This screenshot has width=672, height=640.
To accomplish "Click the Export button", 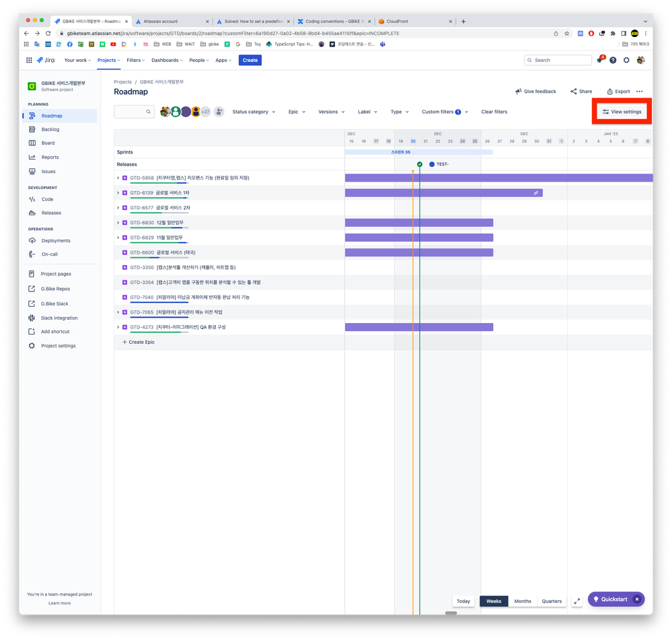I will [618, 92].
